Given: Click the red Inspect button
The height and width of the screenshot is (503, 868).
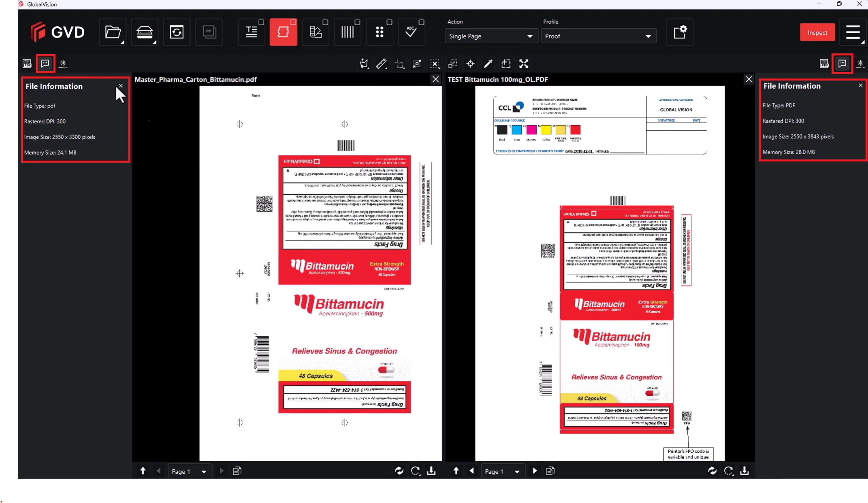Looking at the screenshot, I should point(817,32).
